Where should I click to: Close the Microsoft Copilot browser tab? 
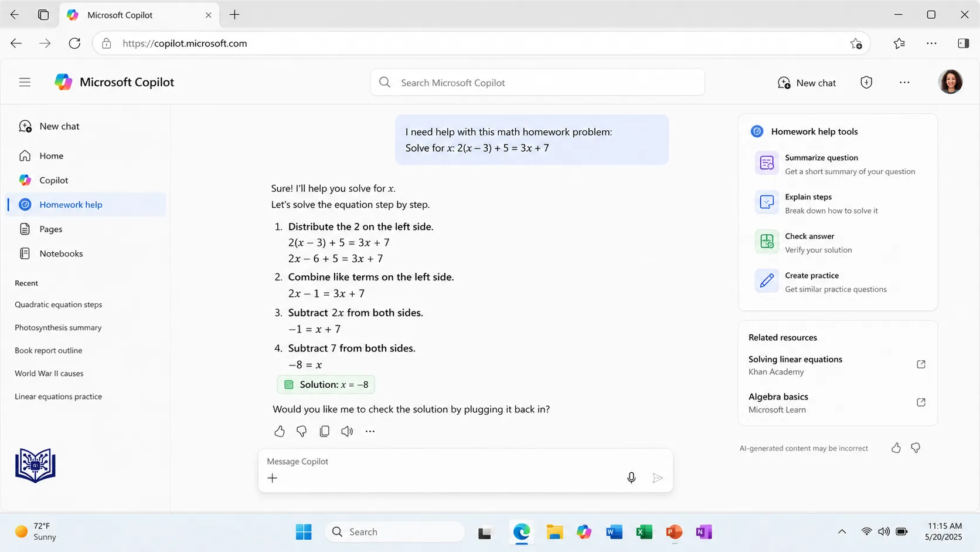click(208, 15)
